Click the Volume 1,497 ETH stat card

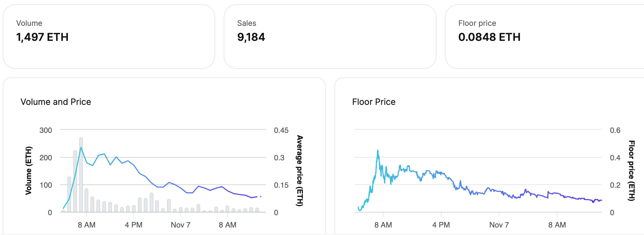109,36
